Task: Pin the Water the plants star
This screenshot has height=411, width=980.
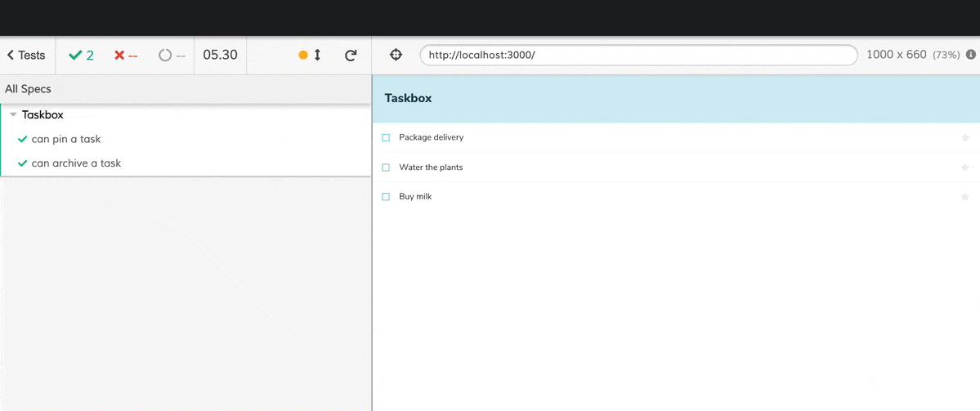Action: tap(964, 168)
